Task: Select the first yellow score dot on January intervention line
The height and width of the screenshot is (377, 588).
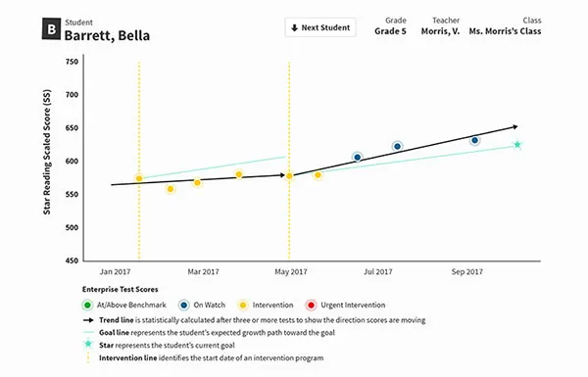Action: coord(139,178)
